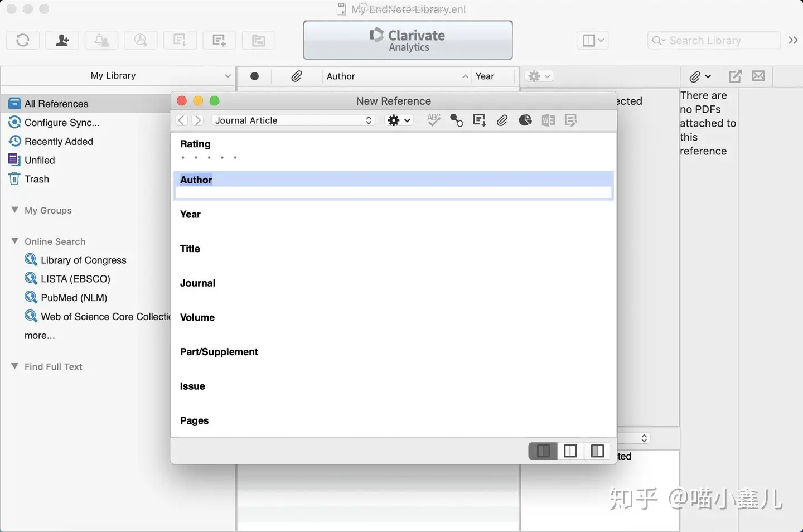This screenshot has width=803, height=532.
Task: Close the New Reference window
Action: click(x=182, y=101)
